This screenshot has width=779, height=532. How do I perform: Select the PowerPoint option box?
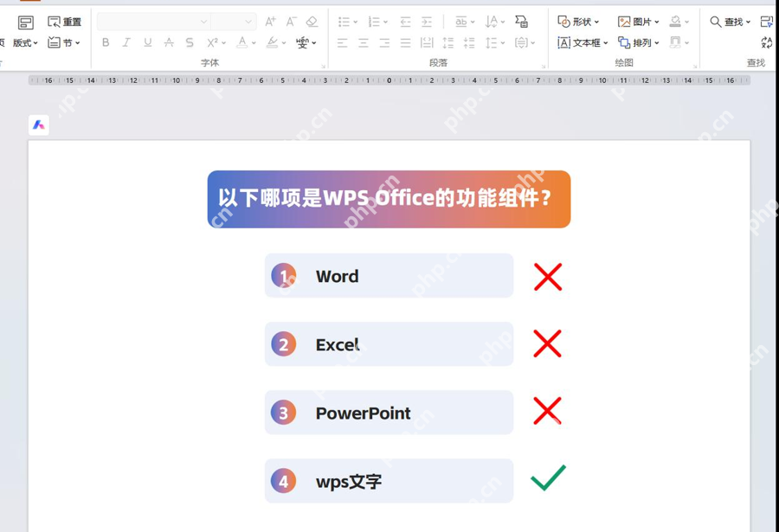click(389, 413)
